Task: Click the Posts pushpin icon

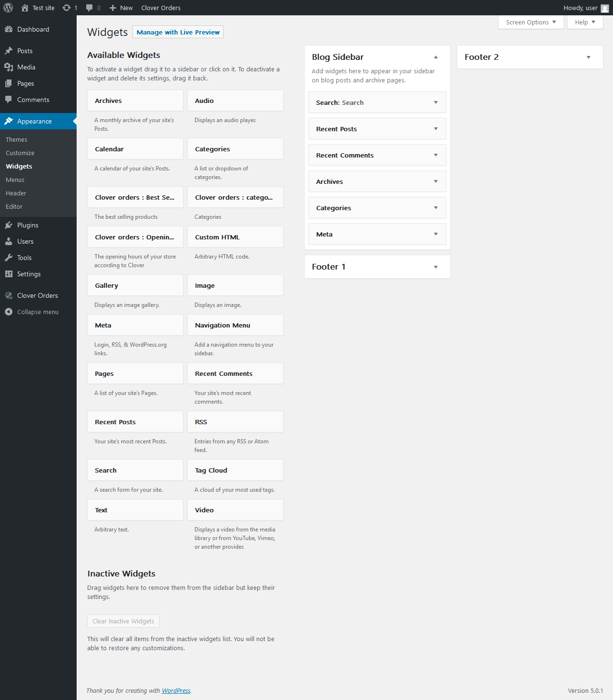Action: coord(9,51)
